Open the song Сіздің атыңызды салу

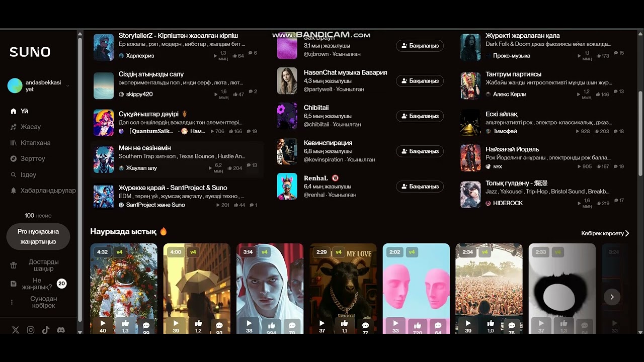151,74
